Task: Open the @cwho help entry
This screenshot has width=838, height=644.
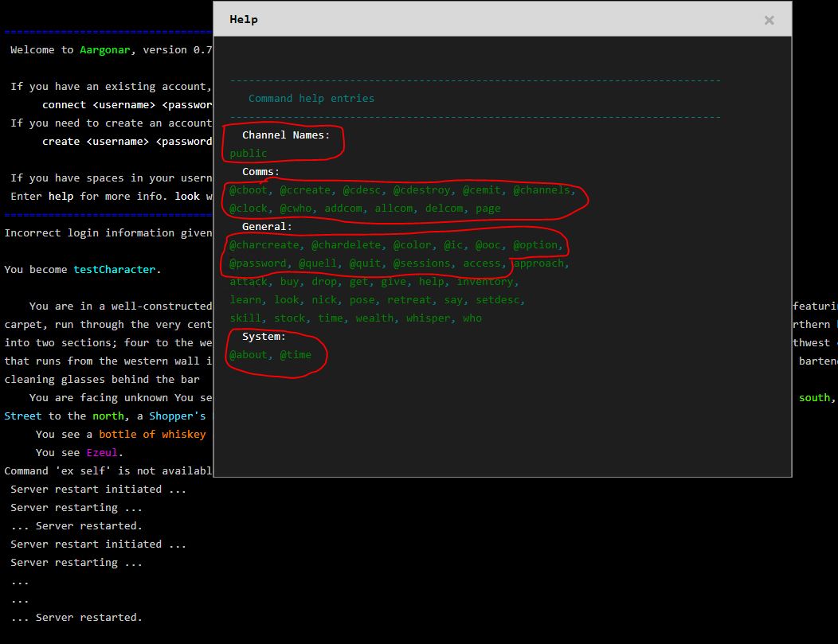Action: point(296,209)
